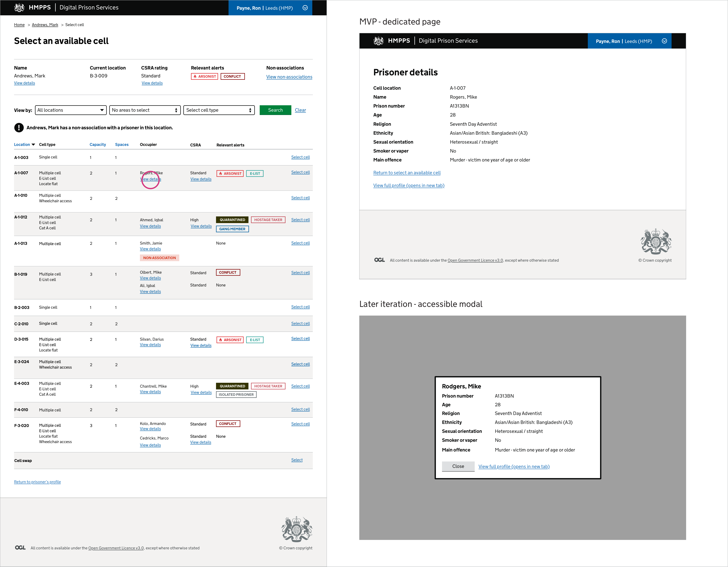Select cell A-1-010

pyautogui.click(x=300, y=198)
